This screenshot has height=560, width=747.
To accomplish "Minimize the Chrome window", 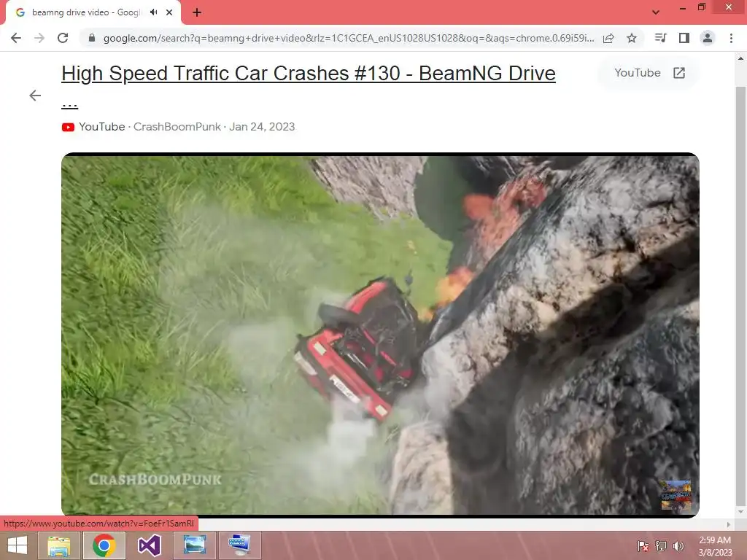I will (x=683, y=7).
